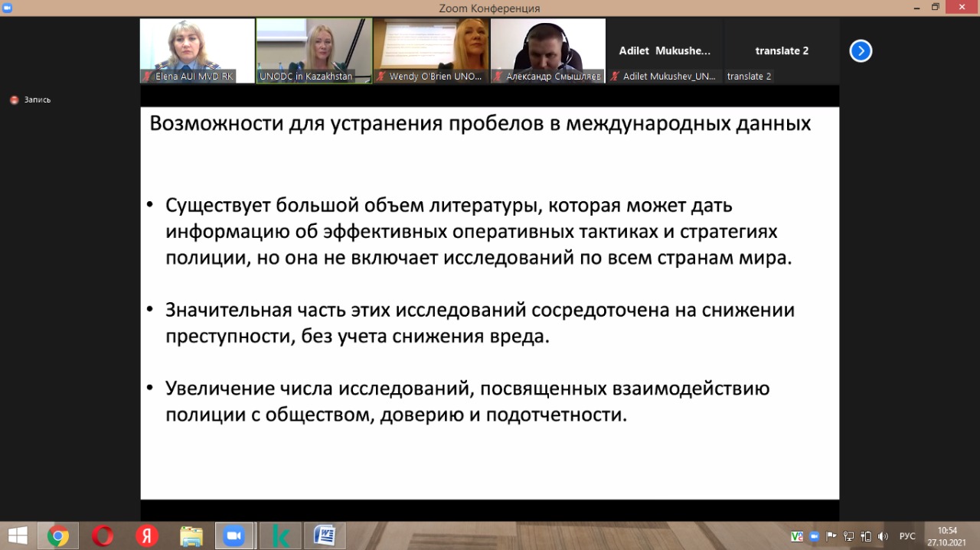Open the network icon in system tray
This screenshot has height=550, width=980.
[848, 536]
